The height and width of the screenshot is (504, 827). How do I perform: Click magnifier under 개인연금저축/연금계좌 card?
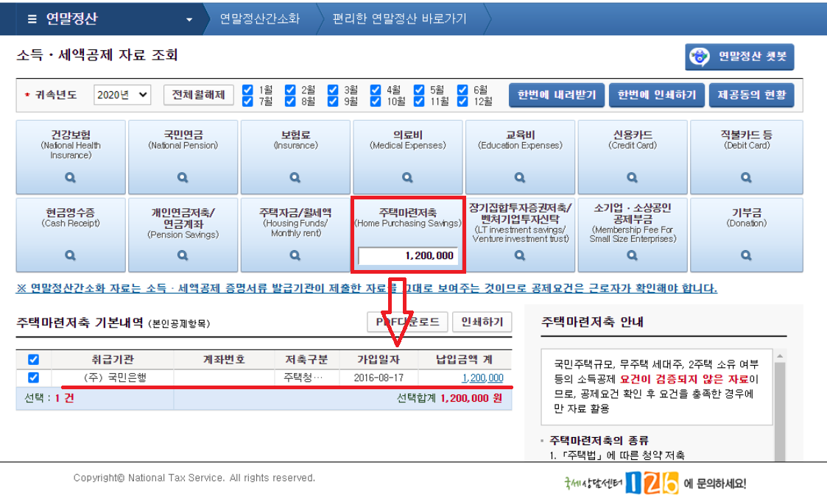[x=183, y=256]
